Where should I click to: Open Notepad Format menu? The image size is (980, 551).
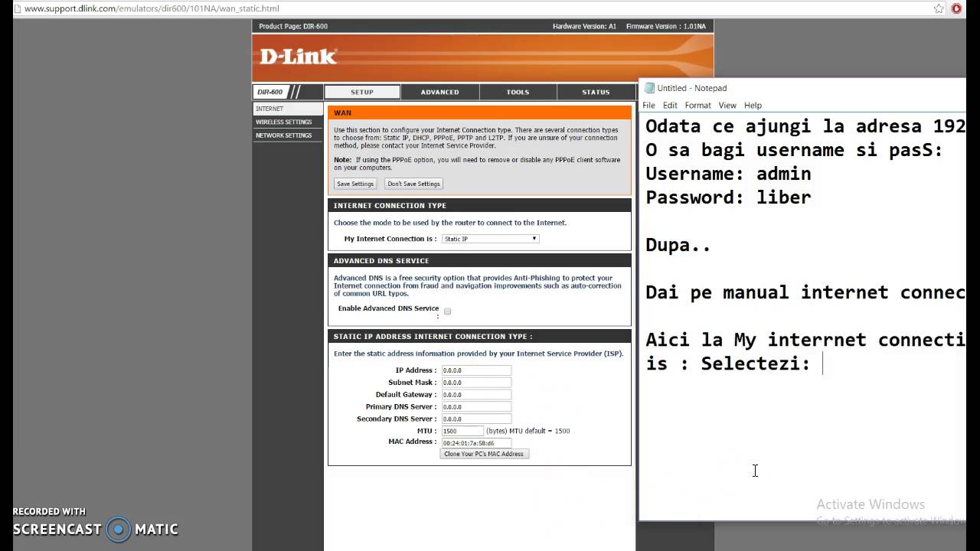(x=697, y=106)
